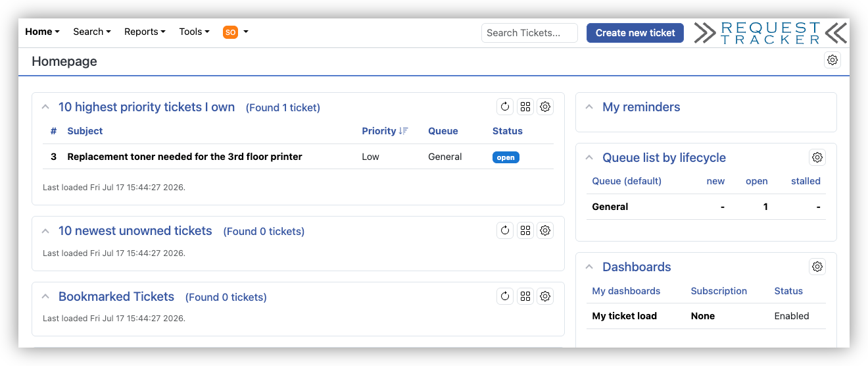The width and height of the screenshot is (868, 366).
Task: Click Create new ticket button
Action: (x=635, y=33)
